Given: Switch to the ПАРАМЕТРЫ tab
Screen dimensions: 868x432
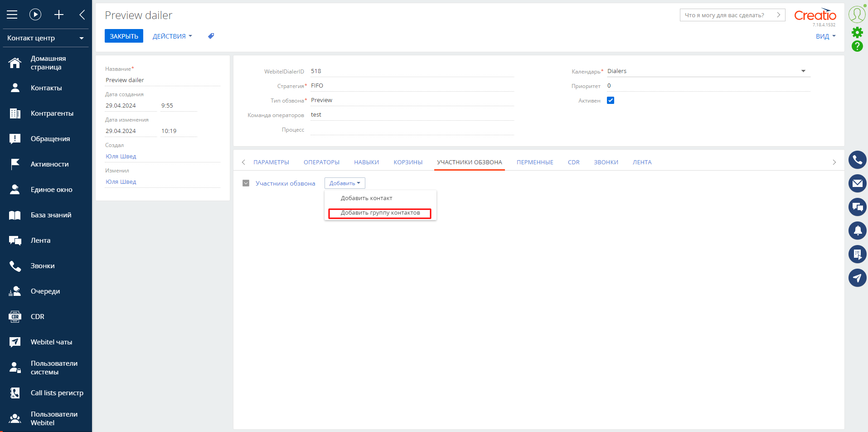Looking at the screenshot, I should [271, 162].
